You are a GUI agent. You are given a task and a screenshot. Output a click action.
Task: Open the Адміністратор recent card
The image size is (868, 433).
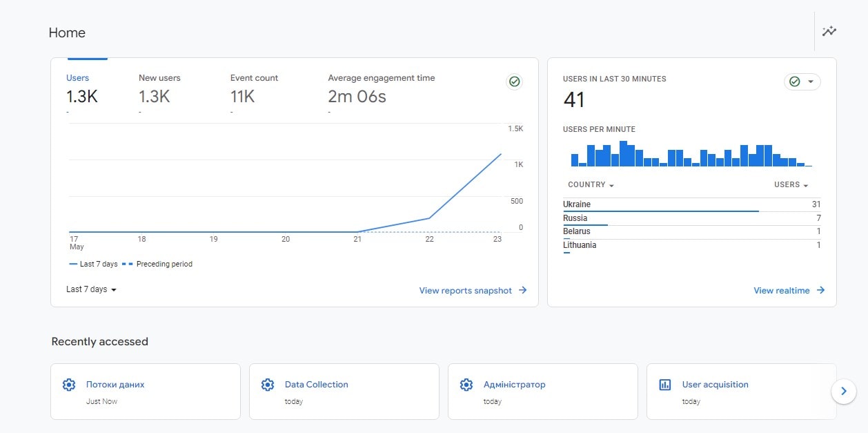pos(543,392)
